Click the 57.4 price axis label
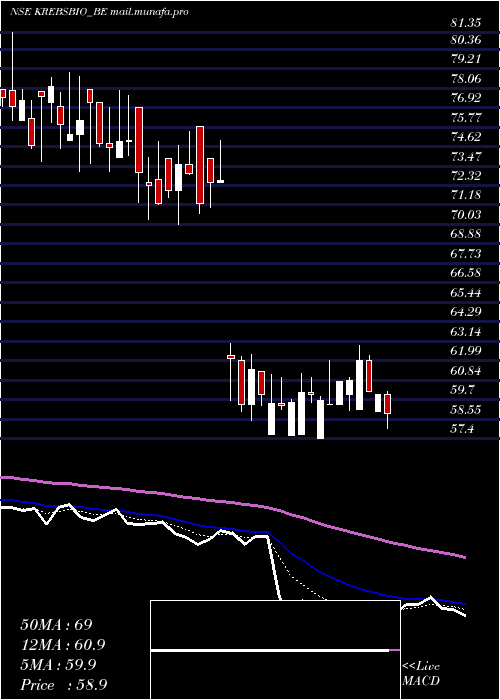 462,428
